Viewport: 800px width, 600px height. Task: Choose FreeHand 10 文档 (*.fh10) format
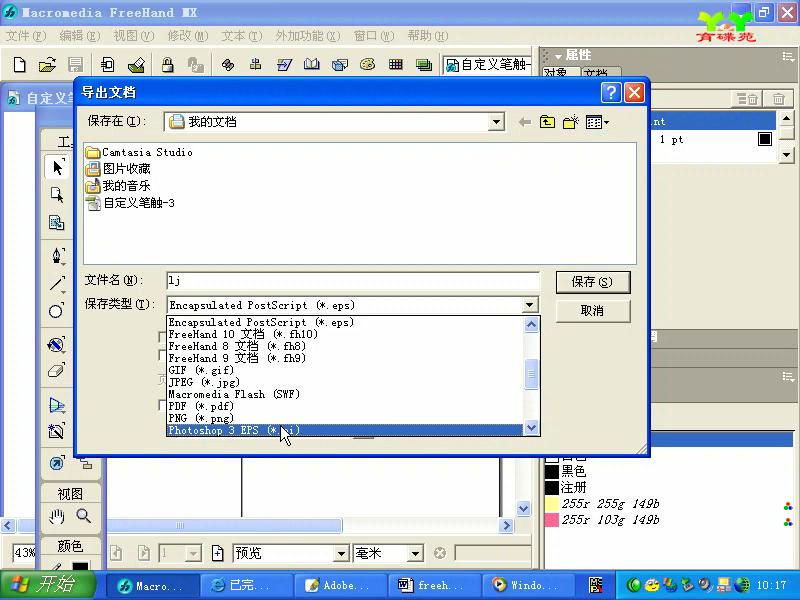(345, 334)
